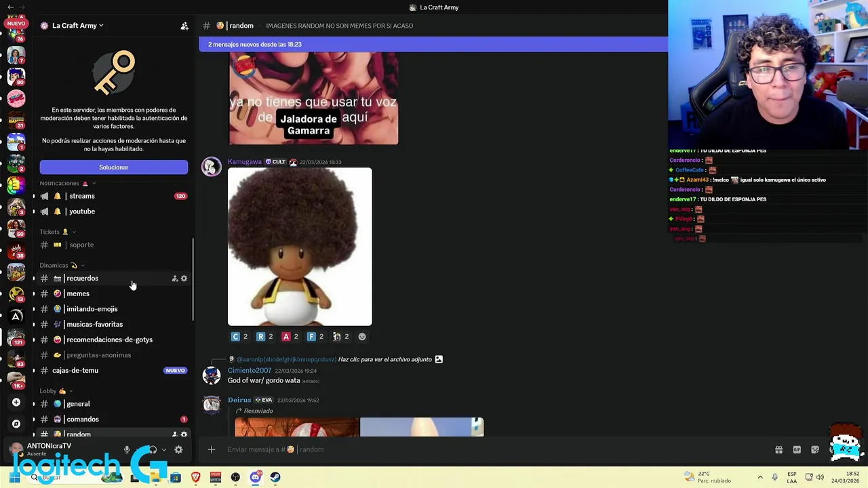
Task: Open the youtube channel
Action: 114,211
